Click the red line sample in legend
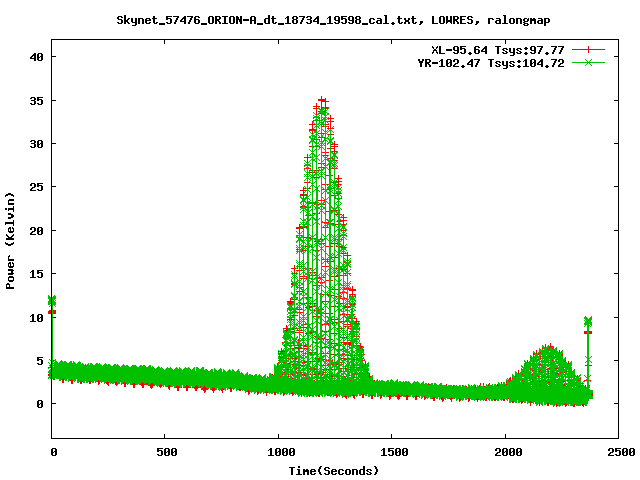 coord(588,50)
